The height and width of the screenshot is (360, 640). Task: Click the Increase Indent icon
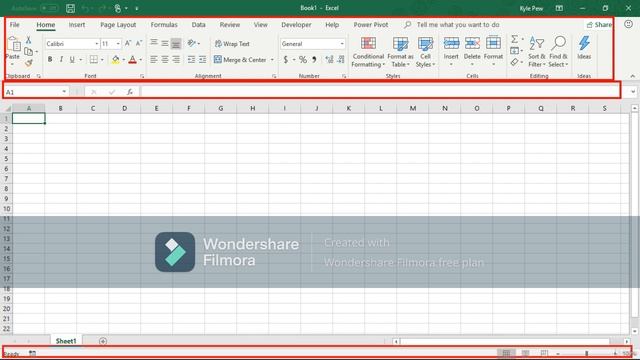click(202, 60)
